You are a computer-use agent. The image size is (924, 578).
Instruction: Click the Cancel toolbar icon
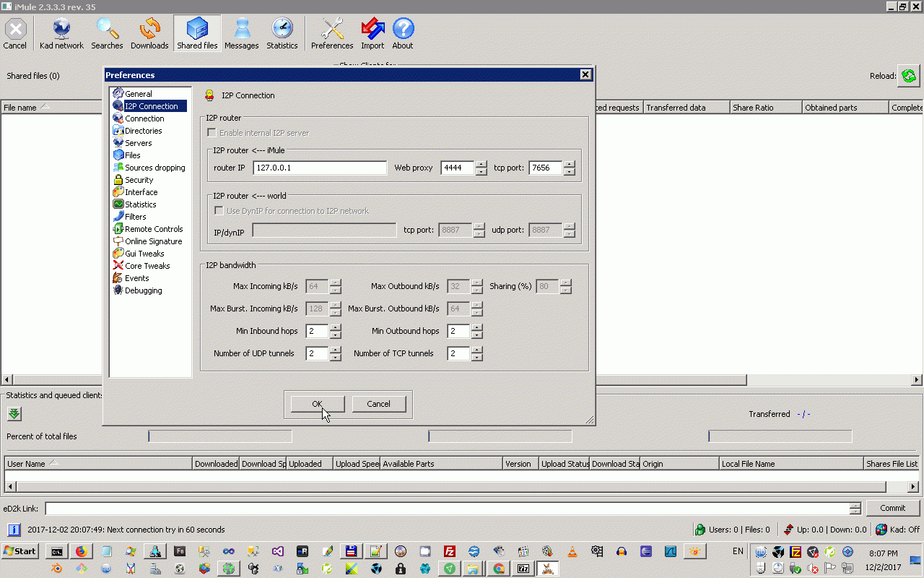pos(15,34)
